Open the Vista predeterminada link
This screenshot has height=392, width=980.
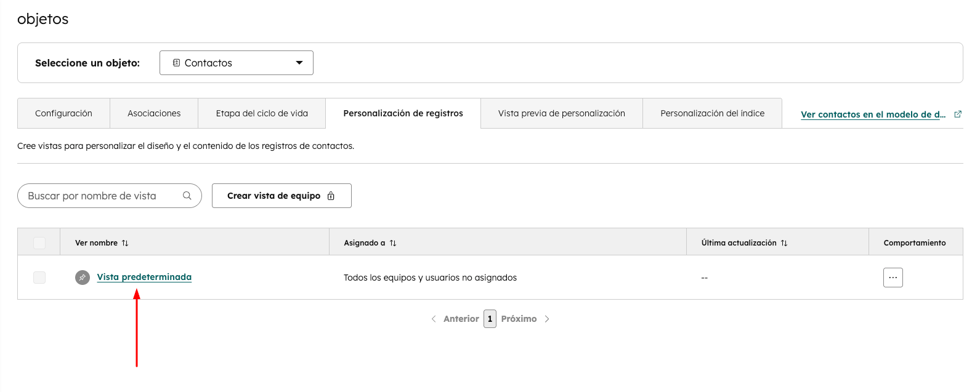pyautogui.click(x=144, y=277)
